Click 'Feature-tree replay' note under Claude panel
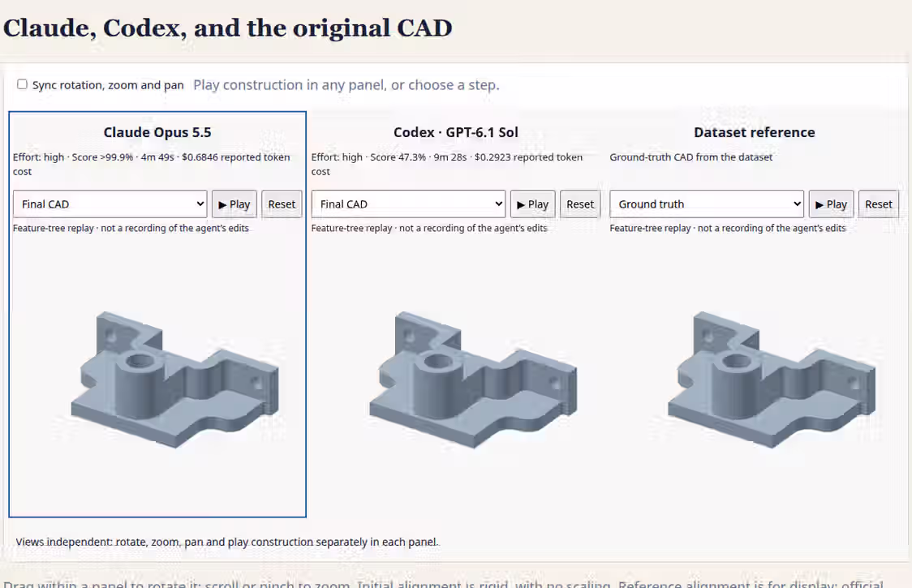Image resolution: width=912 pixels, height=588 pixels. [131, 228]
